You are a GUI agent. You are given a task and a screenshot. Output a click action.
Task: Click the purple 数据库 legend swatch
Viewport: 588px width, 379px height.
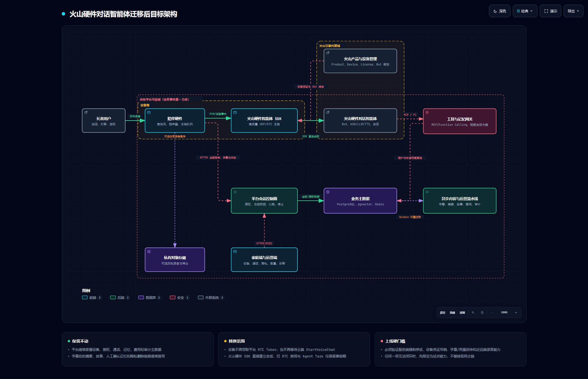click(x=141, y=297)
